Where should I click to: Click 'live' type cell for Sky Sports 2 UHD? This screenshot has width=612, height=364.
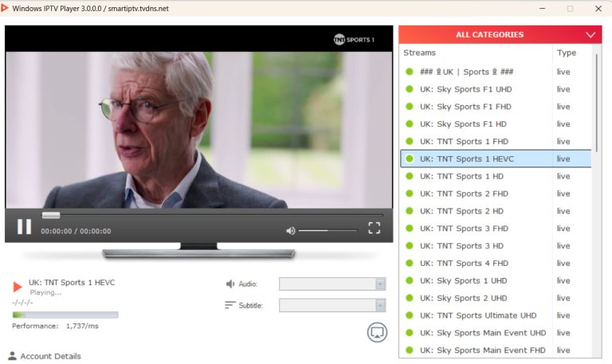(563, 298)
